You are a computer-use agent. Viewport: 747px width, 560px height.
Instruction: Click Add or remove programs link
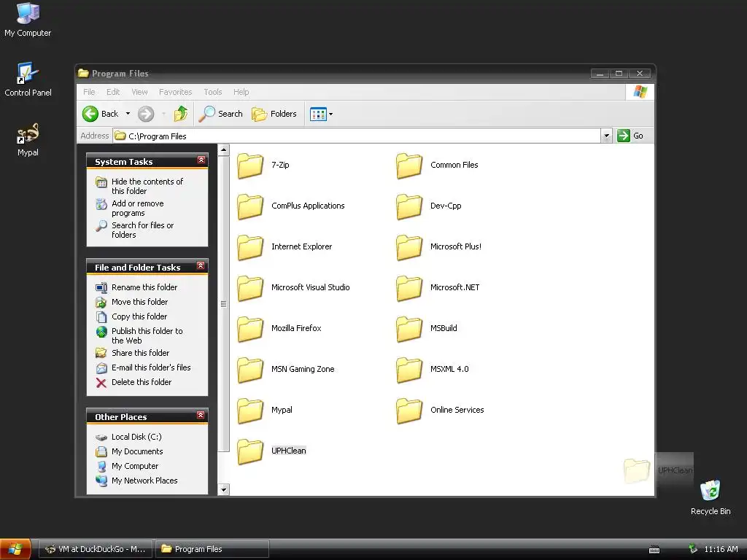coord(130,208)
